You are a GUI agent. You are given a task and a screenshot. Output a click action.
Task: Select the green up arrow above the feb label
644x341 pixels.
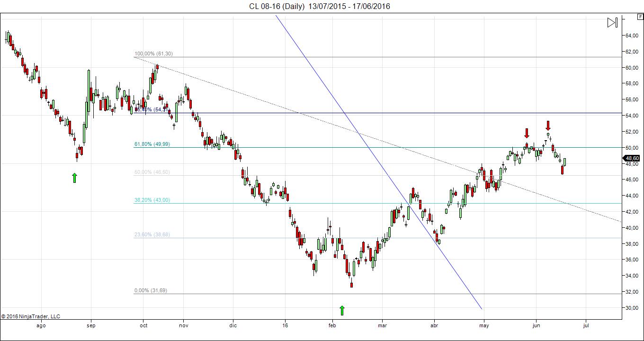(342, 310)
